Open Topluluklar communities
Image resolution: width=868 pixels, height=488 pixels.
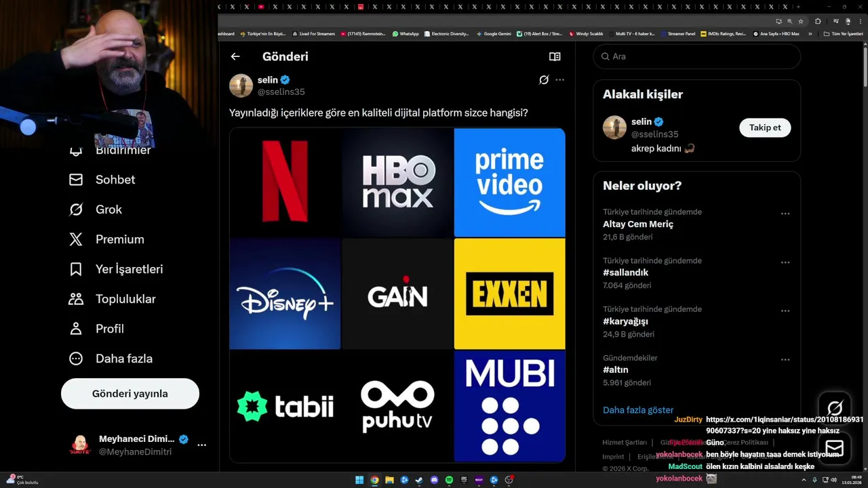coord(113,299)
